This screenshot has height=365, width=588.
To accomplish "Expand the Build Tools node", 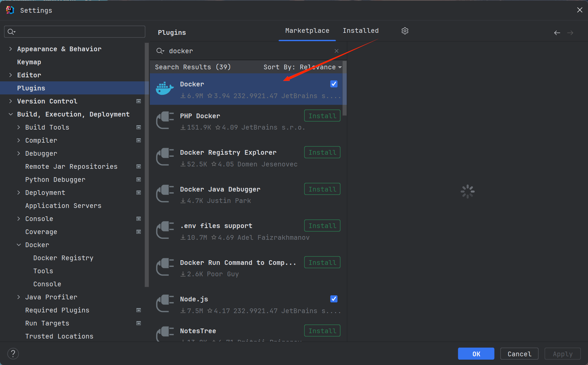I will 18,127.
